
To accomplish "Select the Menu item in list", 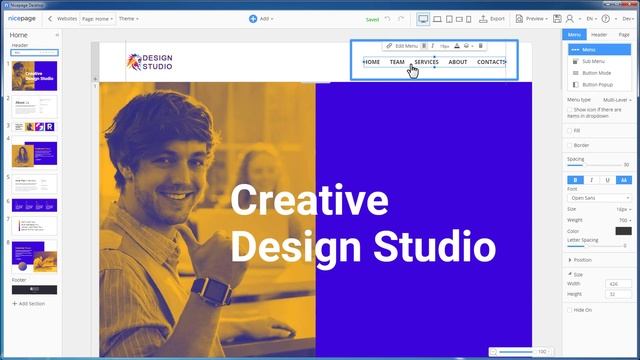I will point(600,50).
